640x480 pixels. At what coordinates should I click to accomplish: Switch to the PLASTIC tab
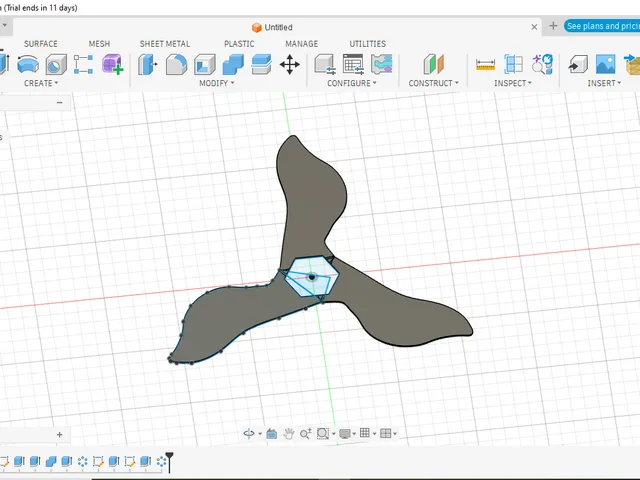239,44
